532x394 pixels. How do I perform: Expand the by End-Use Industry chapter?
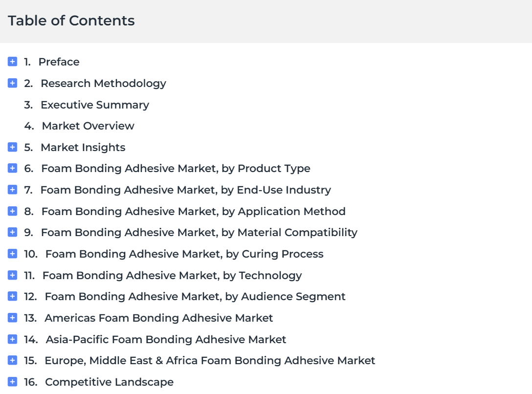[x=13, y=190]
